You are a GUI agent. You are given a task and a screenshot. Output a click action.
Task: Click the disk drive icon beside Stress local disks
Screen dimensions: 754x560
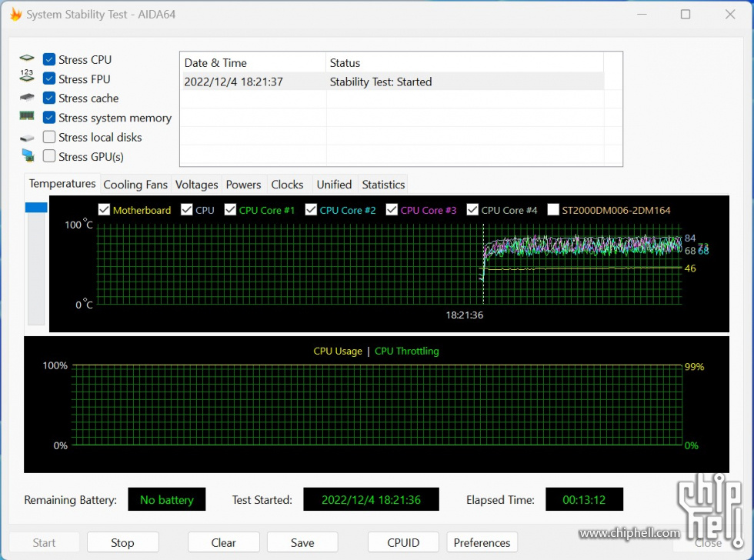tap(27, 138)
